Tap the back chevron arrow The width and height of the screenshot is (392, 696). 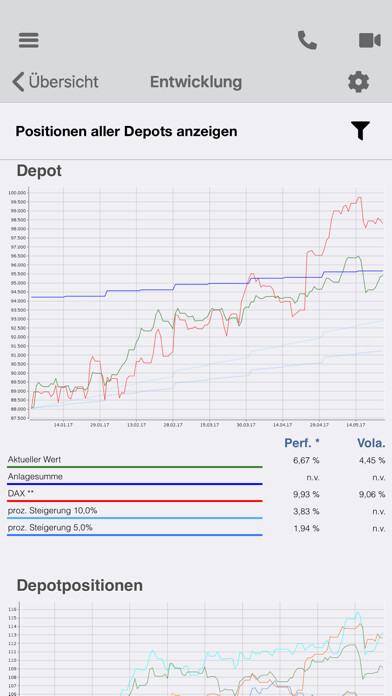click(x=18, y=82)
